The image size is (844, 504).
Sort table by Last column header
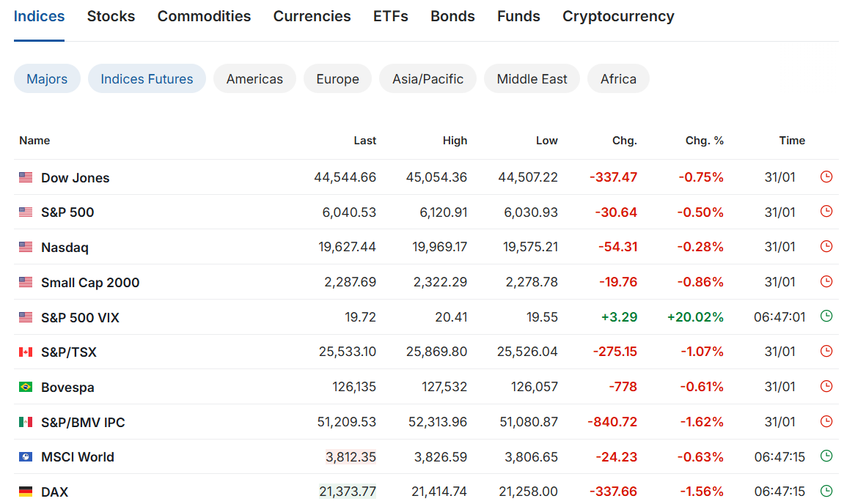(x=364, y=141)
